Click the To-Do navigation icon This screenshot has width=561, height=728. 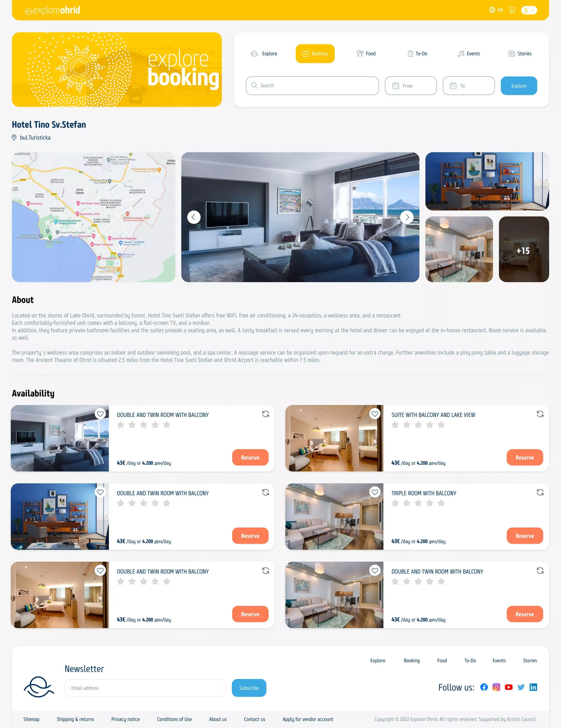(x=411, y=54)
